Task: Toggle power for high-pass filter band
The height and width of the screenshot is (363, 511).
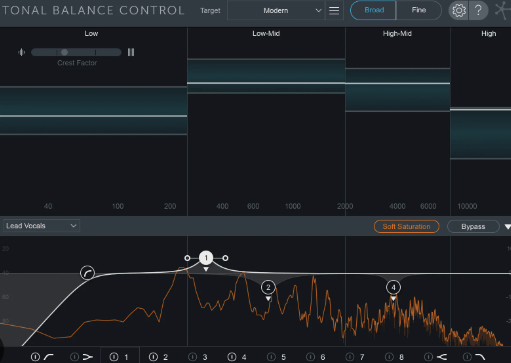Action: click(35, 357)
